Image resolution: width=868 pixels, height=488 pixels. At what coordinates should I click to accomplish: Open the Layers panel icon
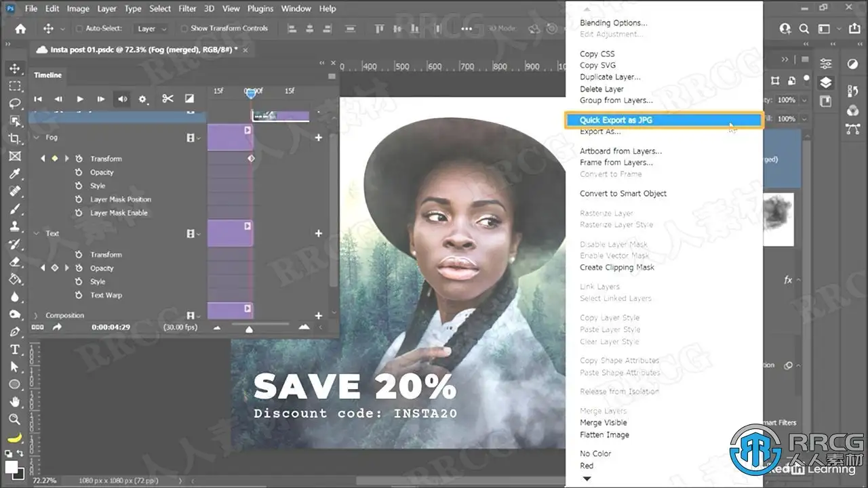pyautogui.click(x=825, y=83)
